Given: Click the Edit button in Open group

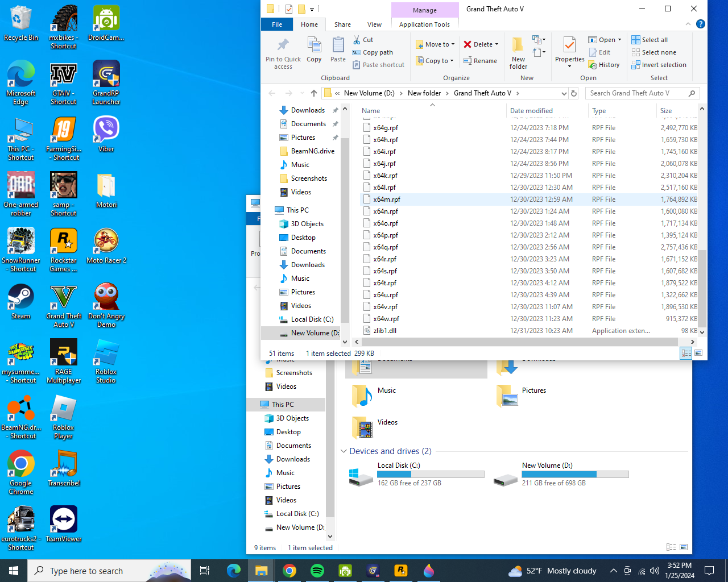Looking at the screenshot, I should coord(599,52).
